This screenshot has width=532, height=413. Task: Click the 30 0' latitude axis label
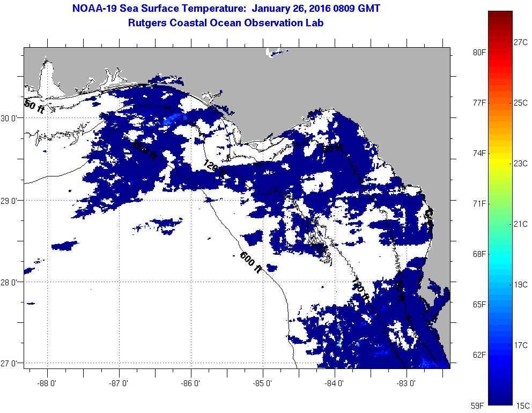click(12, 119)
